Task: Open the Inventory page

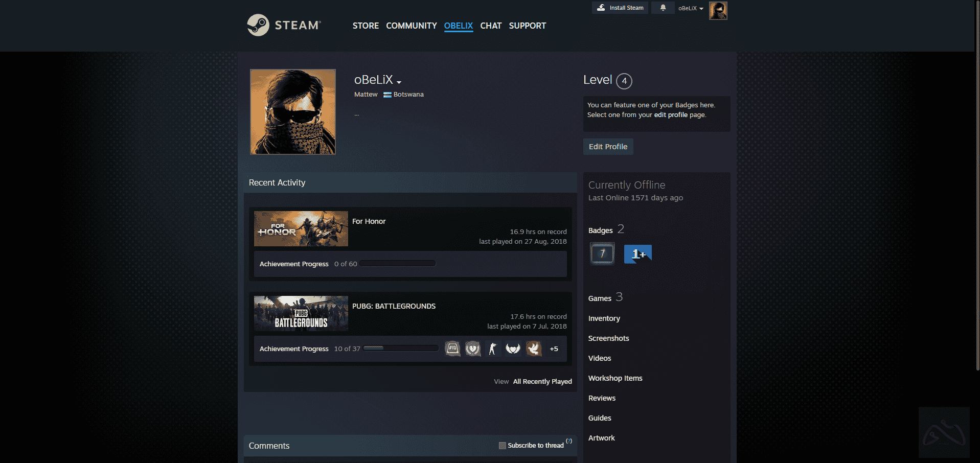Action: 604,318
